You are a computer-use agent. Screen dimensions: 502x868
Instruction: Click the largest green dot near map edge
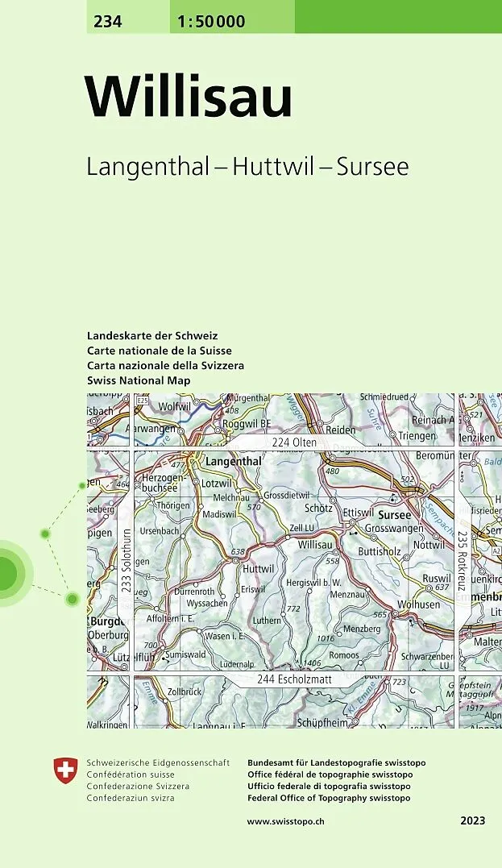point(73,598)
